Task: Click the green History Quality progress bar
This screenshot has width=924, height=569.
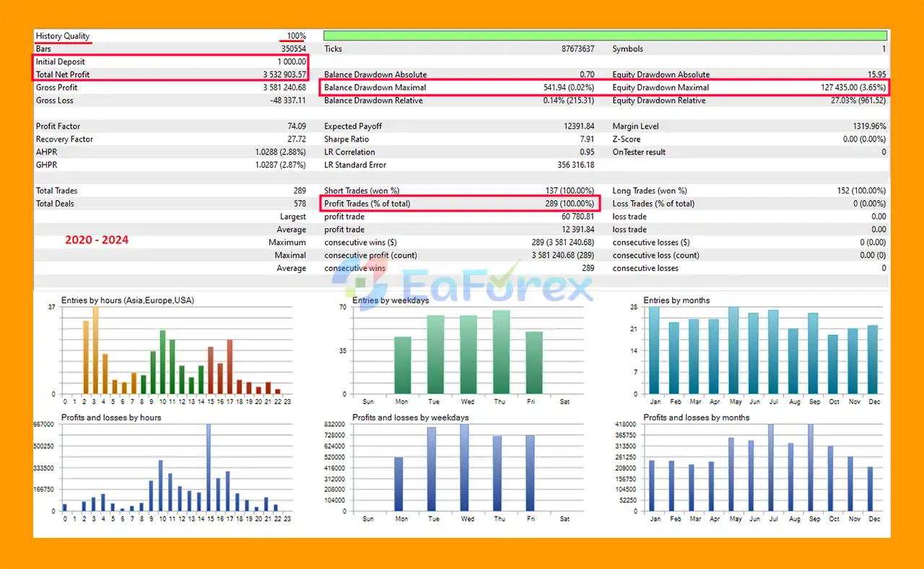Action: tap(605, 35)
